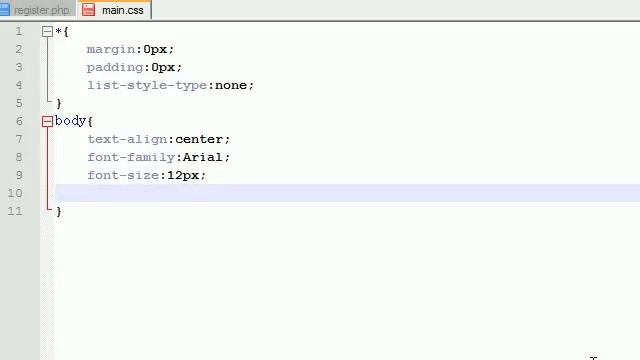
Task: Click line number 9 in the margin
Action: [19, 175]
